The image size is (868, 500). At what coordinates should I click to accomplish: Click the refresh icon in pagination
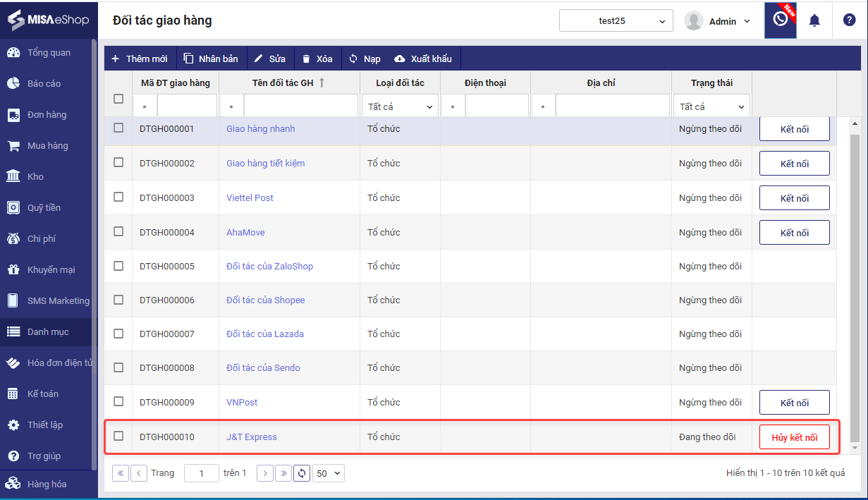coord(302,473)
